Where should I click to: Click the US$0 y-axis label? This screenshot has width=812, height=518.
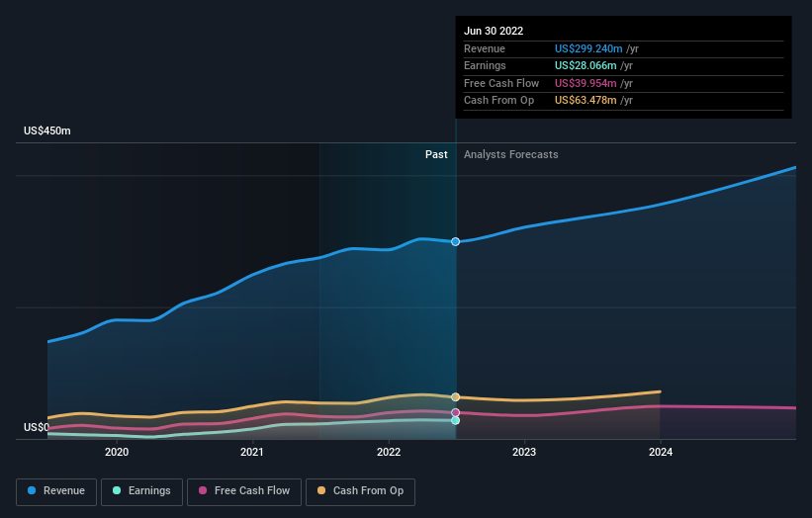(x=37, y=427)
